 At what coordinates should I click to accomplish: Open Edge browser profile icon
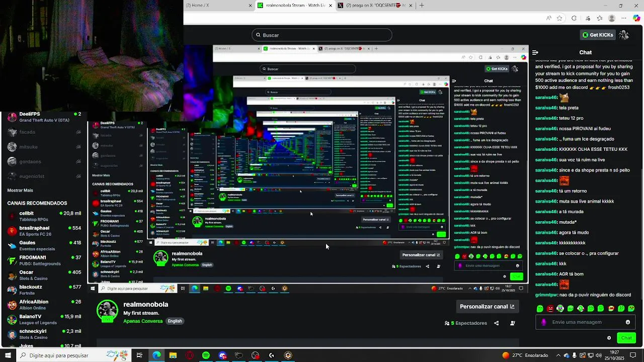click(612, 18)
